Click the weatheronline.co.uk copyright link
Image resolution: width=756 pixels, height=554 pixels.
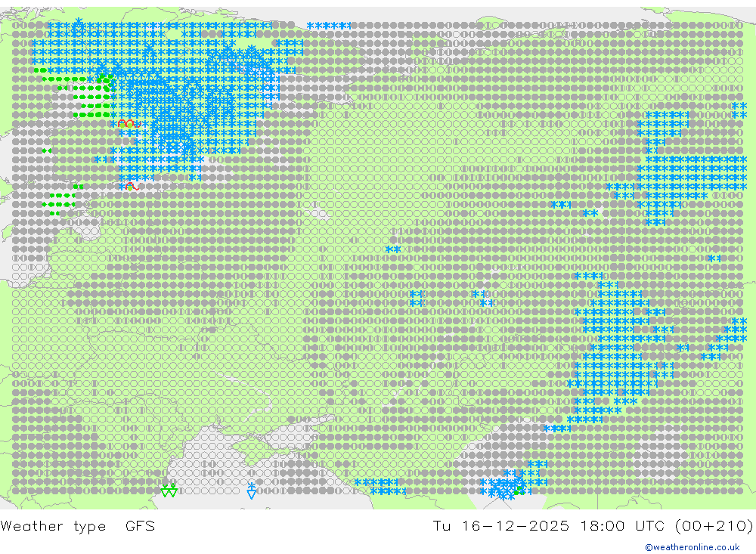pyautogui.click(x=692, y=547)
